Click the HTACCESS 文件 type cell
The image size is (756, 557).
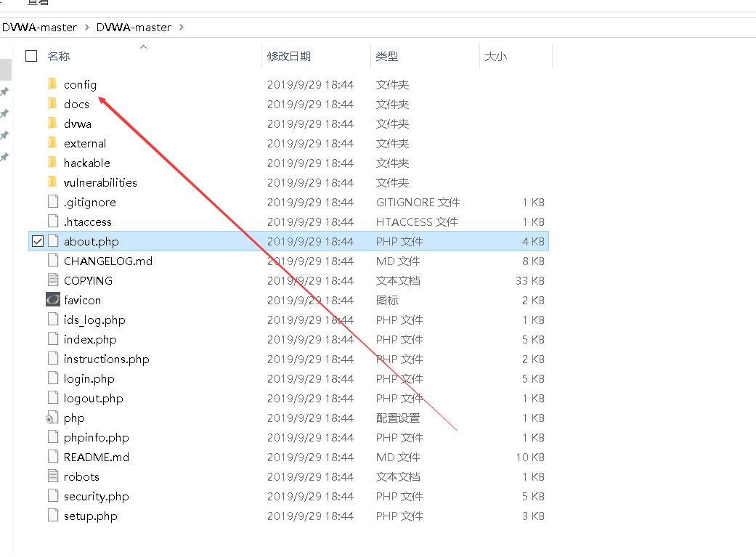coord(417,221)
